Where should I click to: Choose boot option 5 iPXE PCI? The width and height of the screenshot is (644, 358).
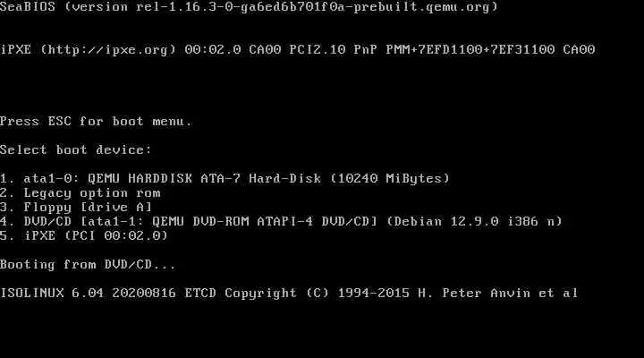point(84,236)
